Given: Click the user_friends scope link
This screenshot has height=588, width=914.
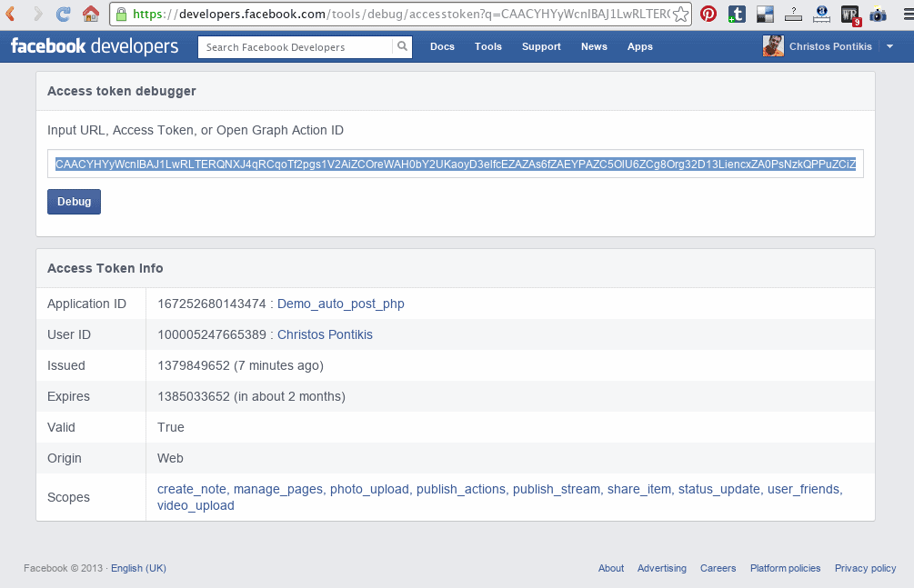Looking at the screenshot, I should point(805,489).
